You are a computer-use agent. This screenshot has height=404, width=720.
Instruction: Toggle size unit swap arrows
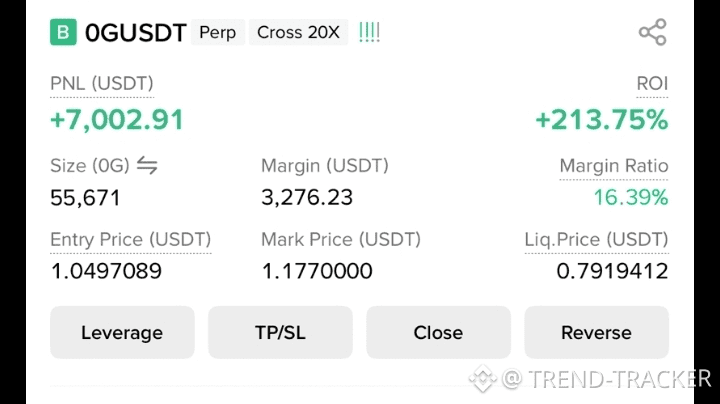coord(147,165)
